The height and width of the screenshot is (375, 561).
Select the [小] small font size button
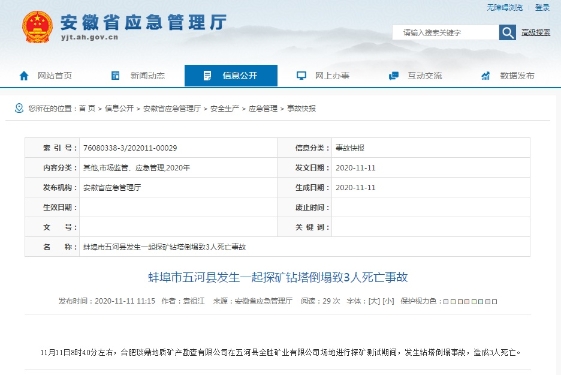coord(388,301)
